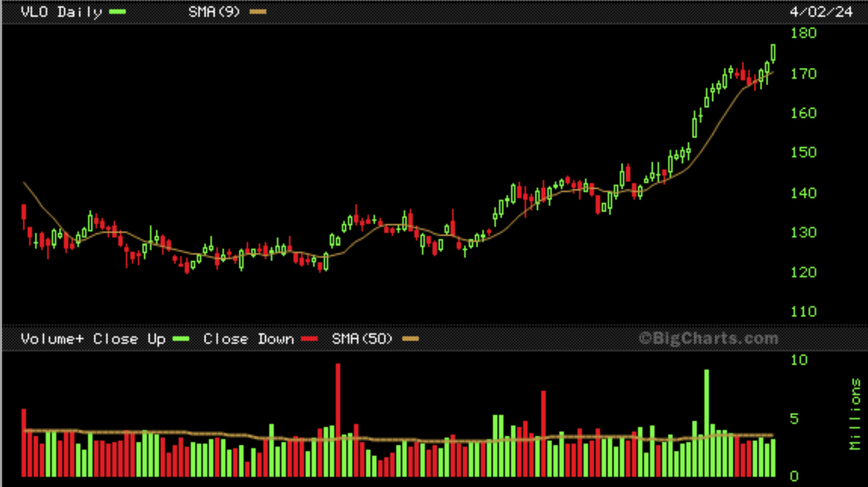Click the "Close Down" legend label
Viewport: 868px width, 487px height.
point(248,339)
